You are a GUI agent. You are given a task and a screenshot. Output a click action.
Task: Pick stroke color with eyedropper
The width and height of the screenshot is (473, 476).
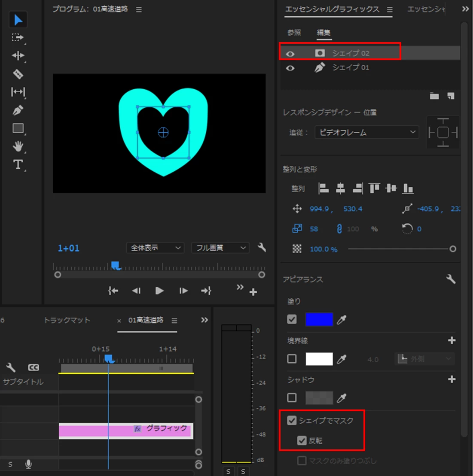tap(342, 359)
